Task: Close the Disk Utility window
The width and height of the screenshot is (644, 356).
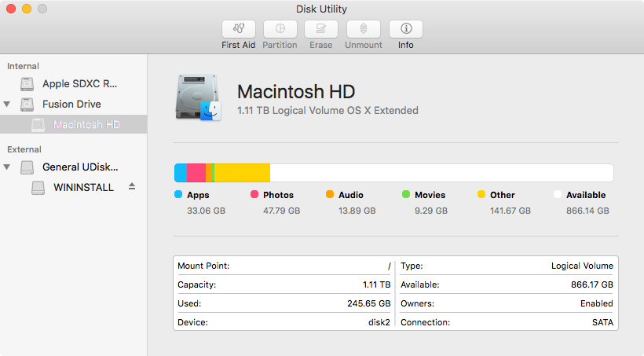Action: click(x=11, y=9)
